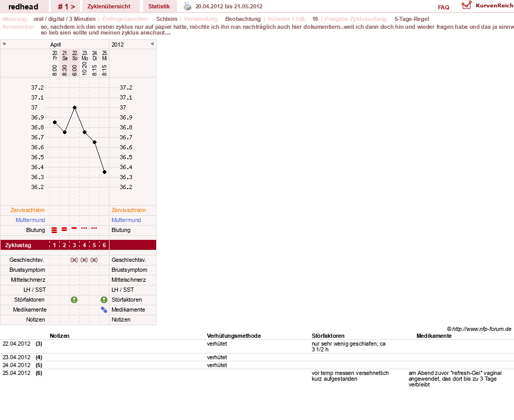
Task: Click the medium bleeding icon on cycle day 2
Action: point(64,229)
